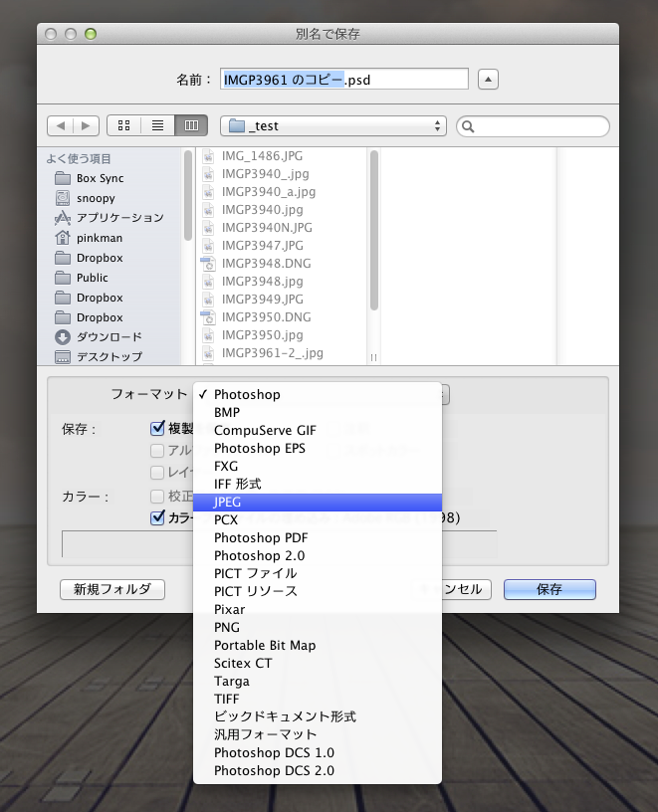The width and height of the screenshot is (658, 812).
Task: Toggle the アルファ channel checkbox
Action: [x=157, y=451]
